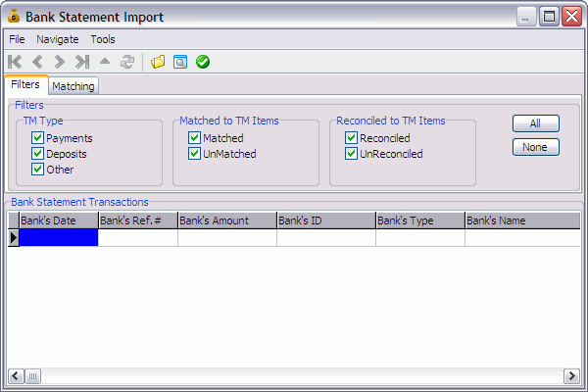Click the Bank's Type column header
Viewport: 588px width, 392px height.
click(420, 220)
